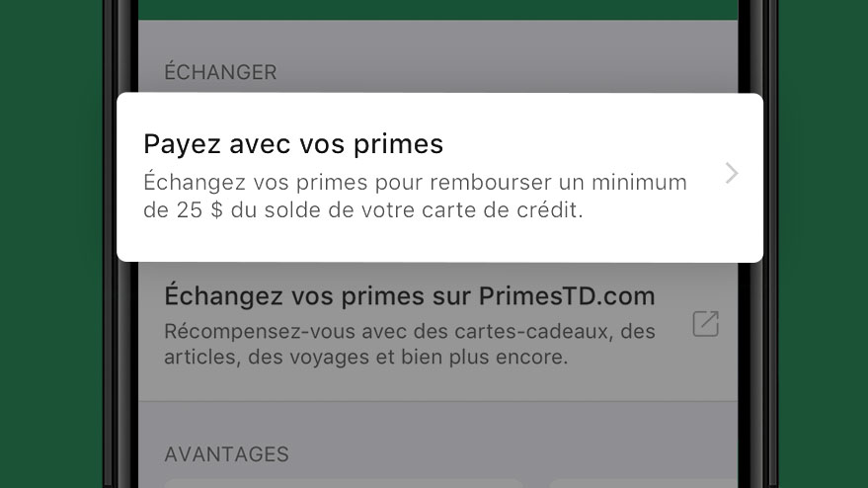
Task: Select the Payez avec vos primes title
Action: [293, 144]
